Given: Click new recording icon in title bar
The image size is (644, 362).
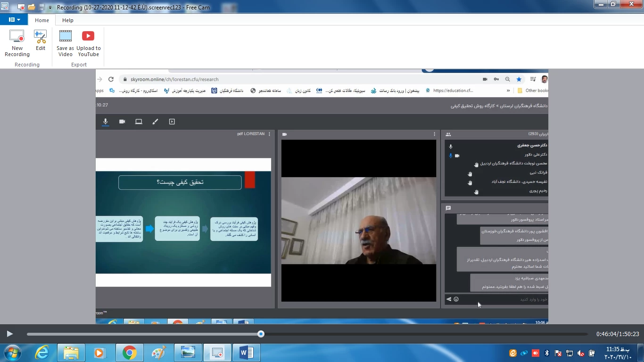Looking at the screenshot, I should [x=21, y=7].
